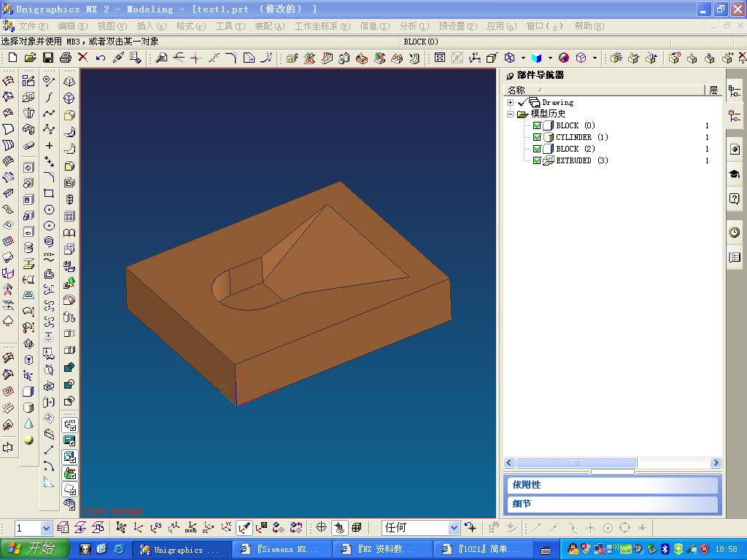747x560 pixels.
Task: Open the Internet Explorer globe sidebar tab icon
Action: click(735, 149)
